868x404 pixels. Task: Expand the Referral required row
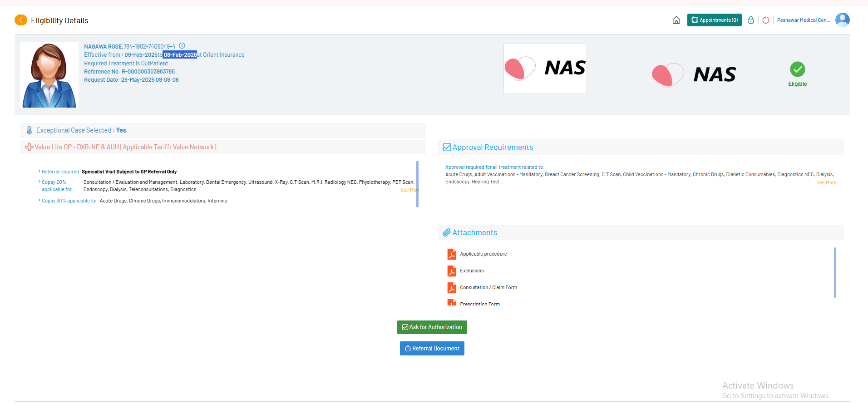39,172
